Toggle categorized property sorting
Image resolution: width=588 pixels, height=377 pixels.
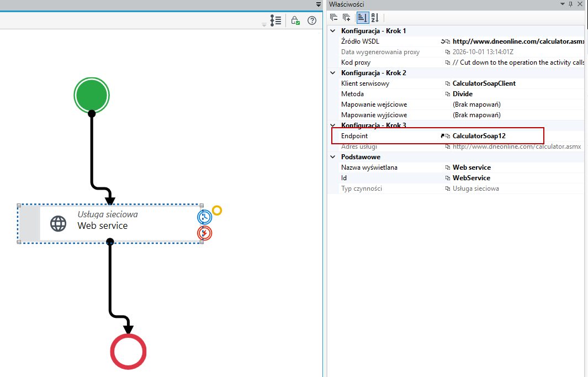coord(362,17)
